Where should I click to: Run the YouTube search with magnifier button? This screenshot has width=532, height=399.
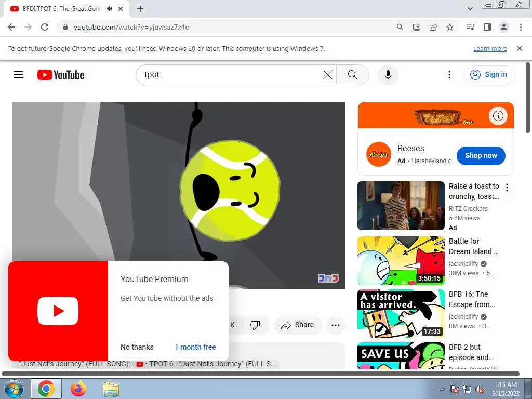[x=353, y=75]
